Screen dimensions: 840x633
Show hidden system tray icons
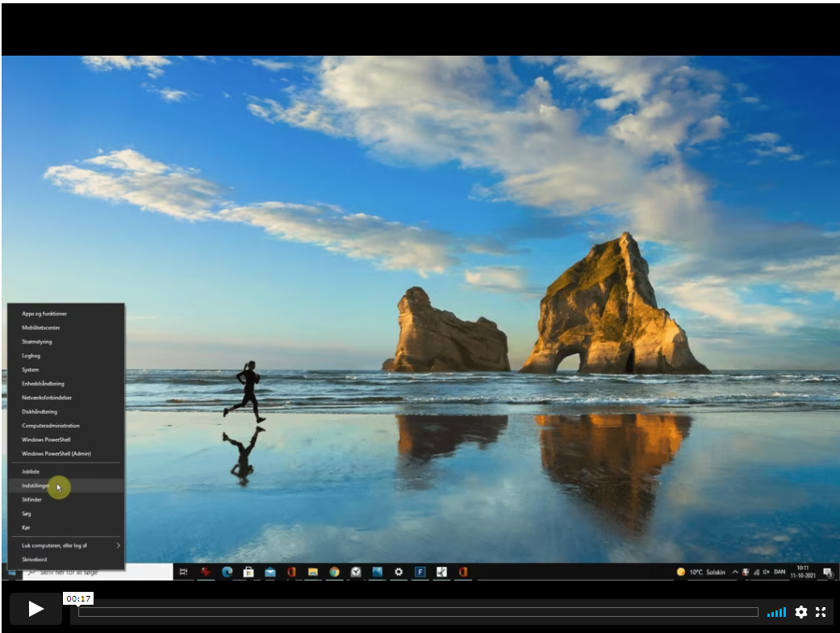pos(733,572)
